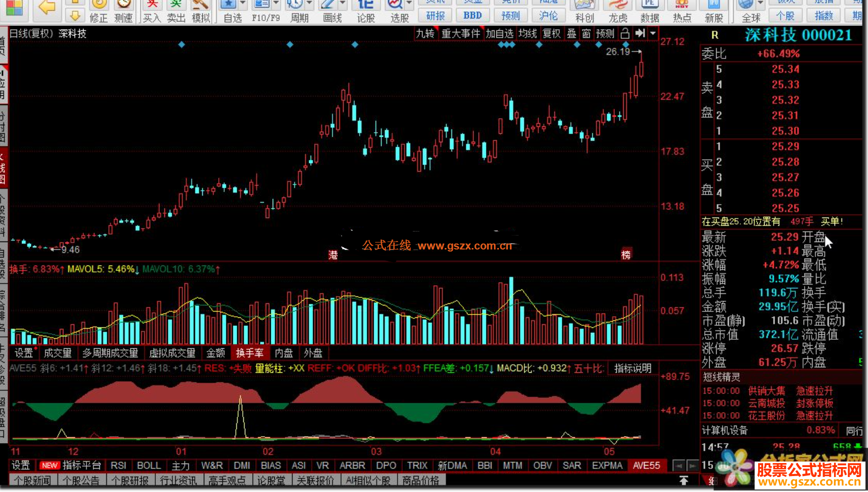Click 加自选 to add to watchlist
Viewport: 868px width, 492px height.
click(499, 33)
